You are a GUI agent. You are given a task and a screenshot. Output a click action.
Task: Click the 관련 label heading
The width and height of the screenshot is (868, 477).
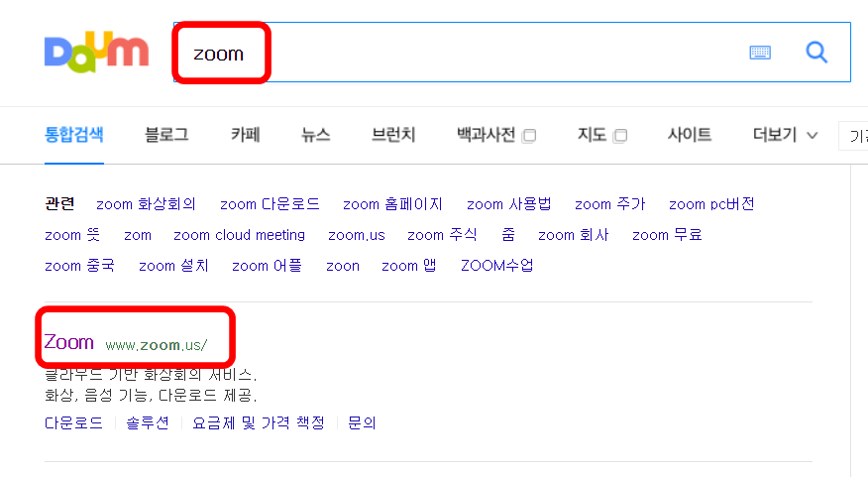pyautogui.click(x=59, y=204)
